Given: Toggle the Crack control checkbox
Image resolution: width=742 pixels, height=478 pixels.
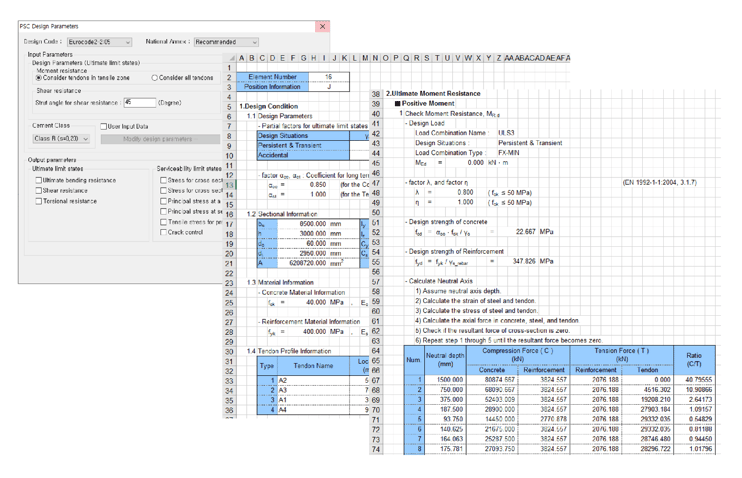Looking at the screenshot, I should coord(165,232).
